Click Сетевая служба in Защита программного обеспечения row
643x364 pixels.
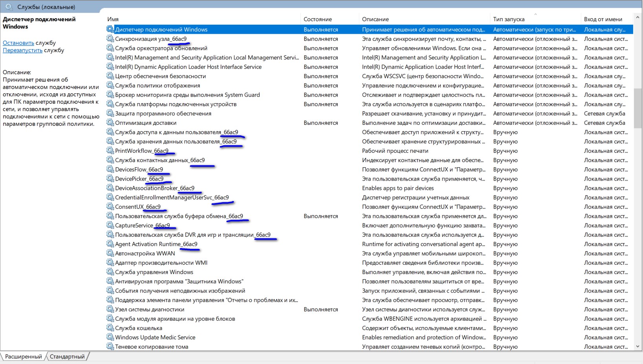click(605, 113)
